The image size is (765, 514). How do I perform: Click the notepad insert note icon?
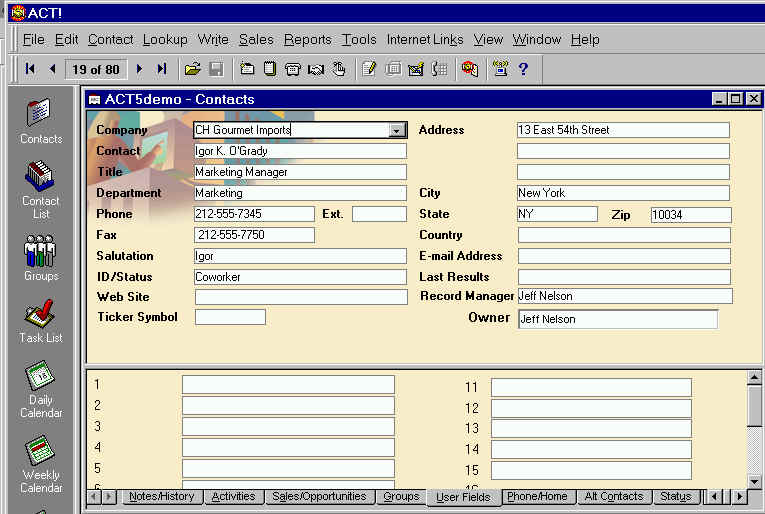tap(270, 69)
